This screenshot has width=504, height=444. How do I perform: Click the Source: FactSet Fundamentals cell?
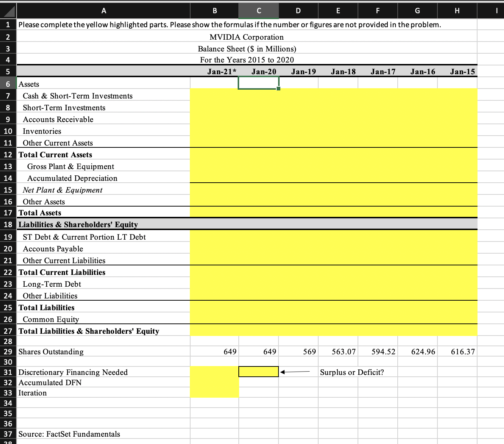coord(69,434)
